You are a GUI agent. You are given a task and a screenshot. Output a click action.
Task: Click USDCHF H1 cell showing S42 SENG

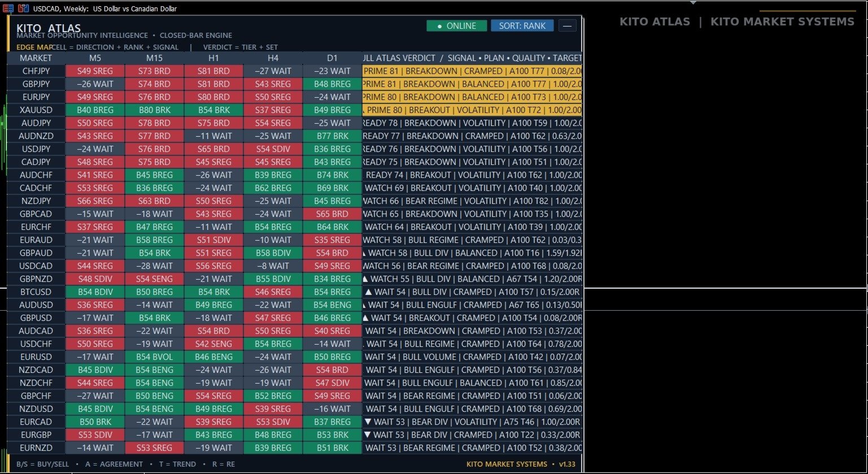coord(213,344)
